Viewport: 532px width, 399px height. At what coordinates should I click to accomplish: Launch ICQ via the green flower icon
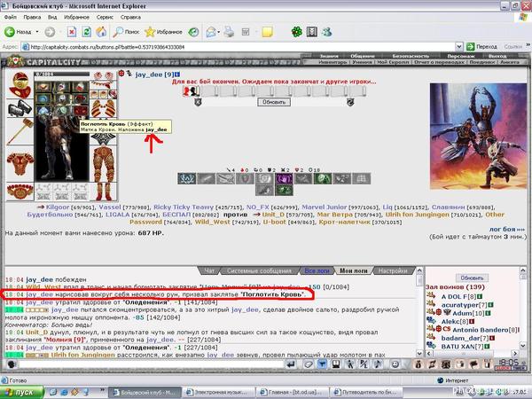click(297, 32)
